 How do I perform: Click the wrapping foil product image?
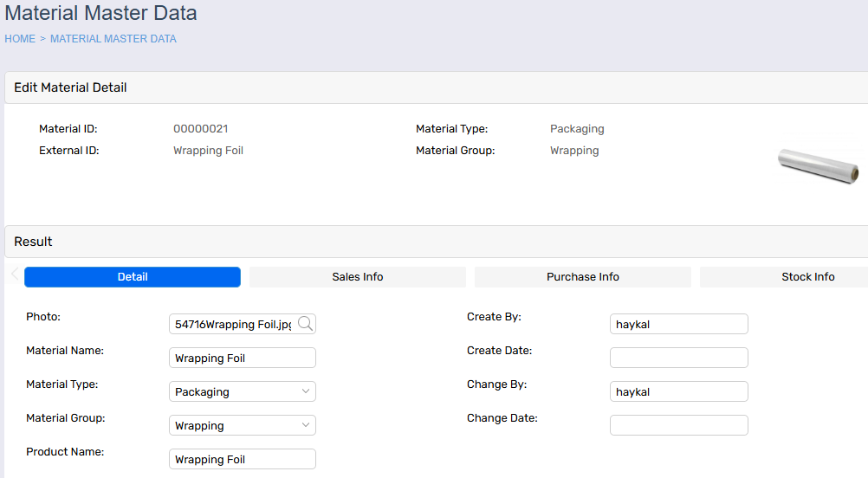pos(819,166)
